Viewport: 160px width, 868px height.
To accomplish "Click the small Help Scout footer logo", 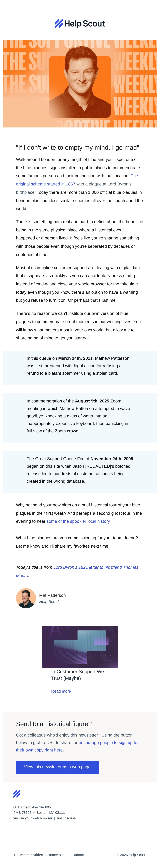I will (17, 794).
